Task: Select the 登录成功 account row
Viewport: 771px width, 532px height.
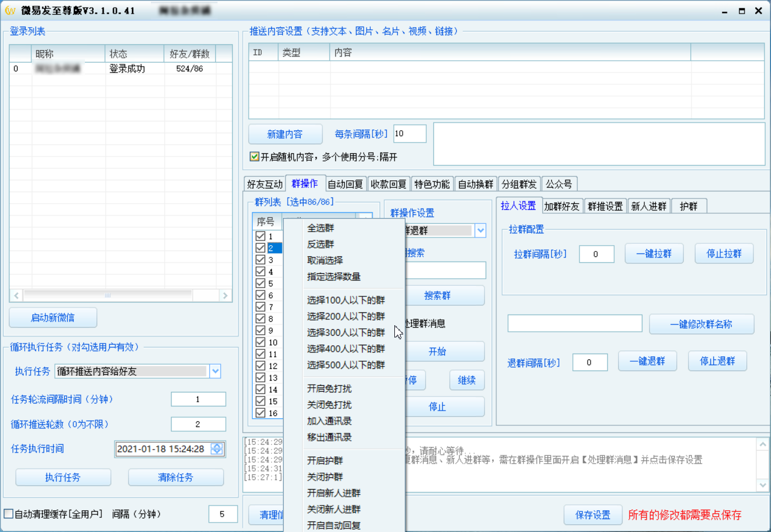Action: pyautogui.click(x=120, y=69)
